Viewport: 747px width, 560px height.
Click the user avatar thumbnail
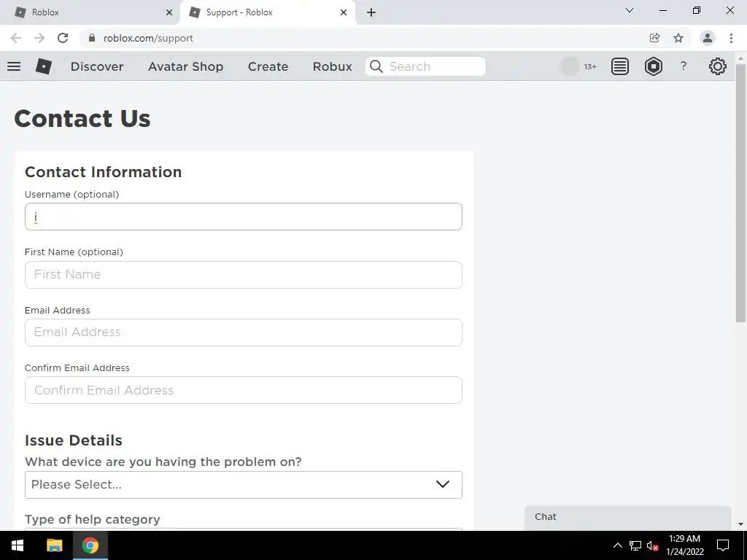tap(569, 66)
